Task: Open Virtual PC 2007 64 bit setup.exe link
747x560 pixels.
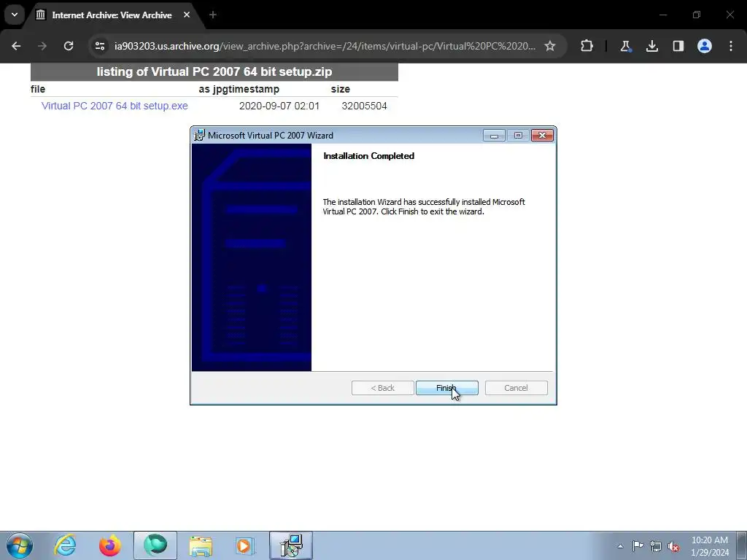Action: coord(115,106)
